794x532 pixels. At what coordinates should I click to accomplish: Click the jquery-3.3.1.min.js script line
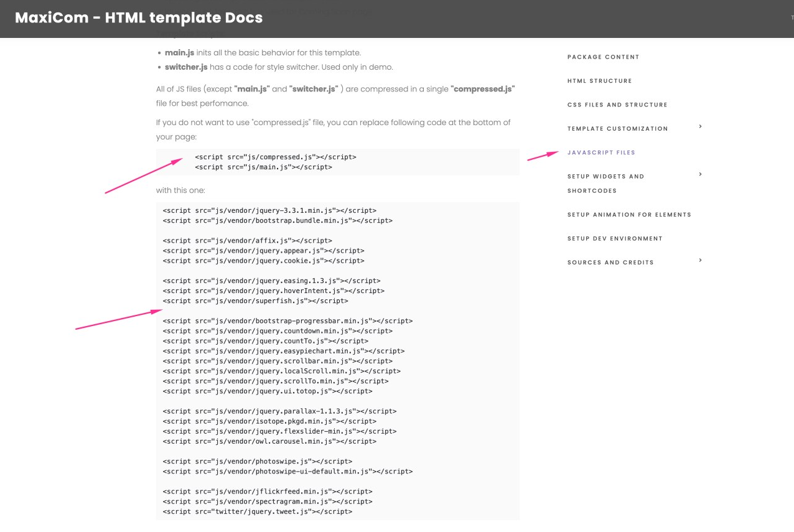tap(269, 211)
